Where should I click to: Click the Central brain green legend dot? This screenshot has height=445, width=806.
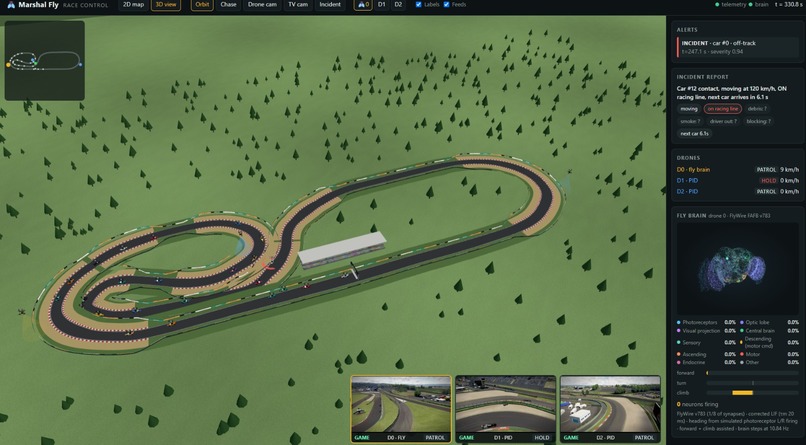pos(741,331)
